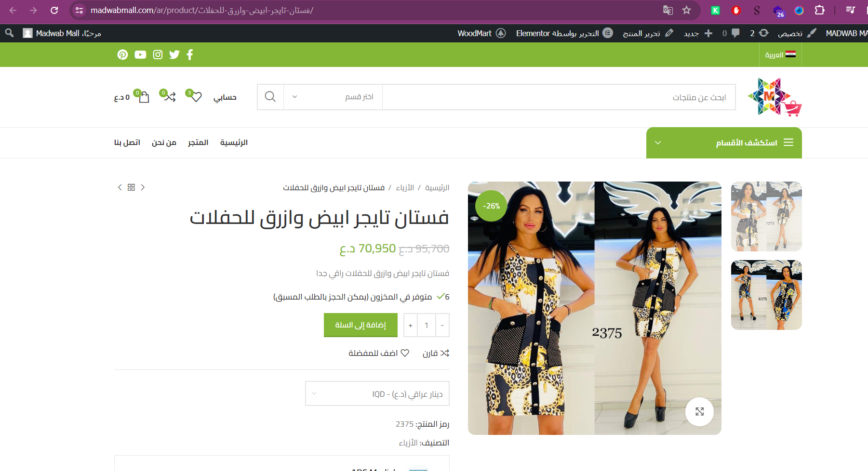This screenshot has height=471, width=868.
Task: Open the language selector العربية
Action: tap(780, 54)
